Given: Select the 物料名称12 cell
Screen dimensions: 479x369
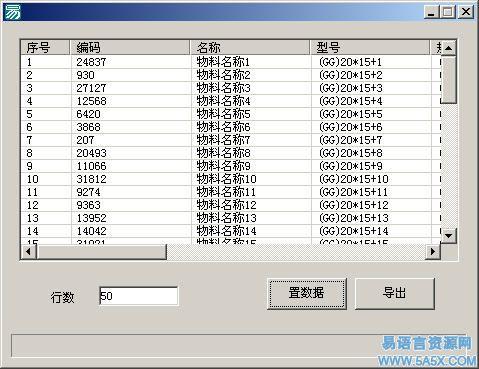Looking at the screenshot, I should [x=251, y=205].
